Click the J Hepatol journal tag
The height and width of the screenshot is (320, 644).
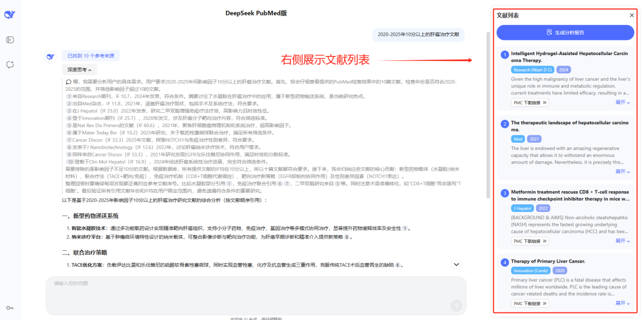(x=523, y=208)
